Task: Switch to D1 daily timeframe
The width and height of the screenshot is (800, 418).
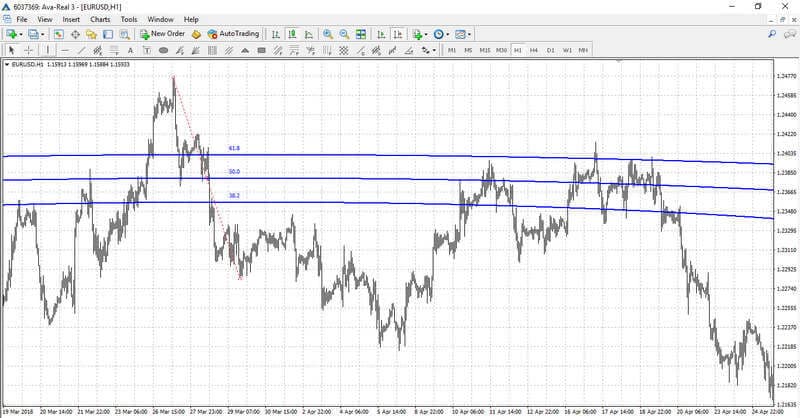Action: [551, 50]
